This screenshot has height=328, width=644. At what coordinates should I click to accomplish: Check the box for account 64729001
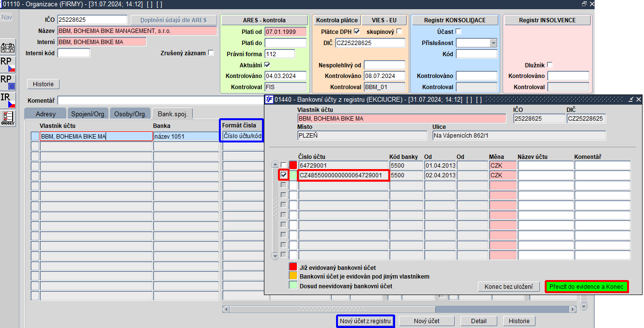284,165
